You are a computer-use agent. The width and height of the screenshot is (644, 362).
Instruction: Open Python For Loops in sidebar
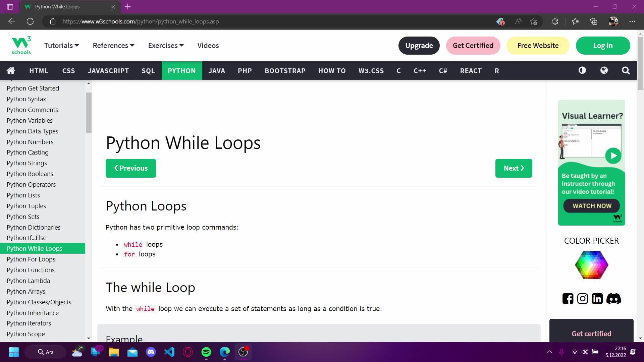[43, 259]
